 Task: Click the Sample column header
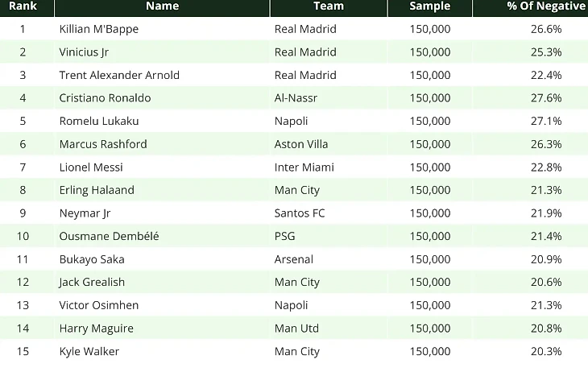[x=429, y=6]
